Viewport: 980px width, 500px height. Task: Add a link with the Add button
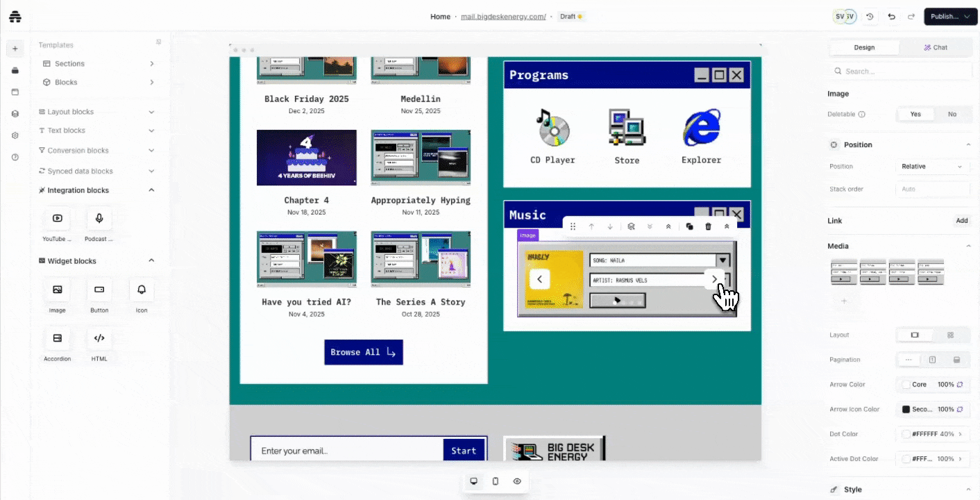961,221
